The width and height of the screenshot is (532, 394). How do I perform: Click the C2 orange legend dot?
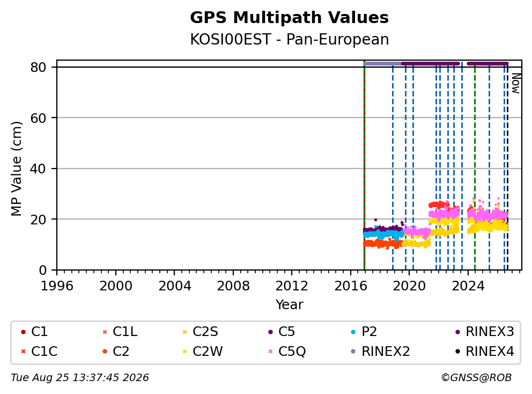pos(105,352)
